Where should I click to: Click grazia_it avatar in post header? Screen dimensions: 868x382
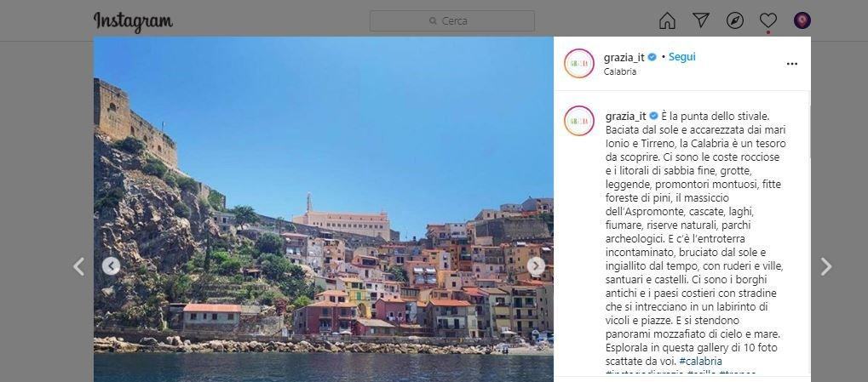(x=579, y=64)
